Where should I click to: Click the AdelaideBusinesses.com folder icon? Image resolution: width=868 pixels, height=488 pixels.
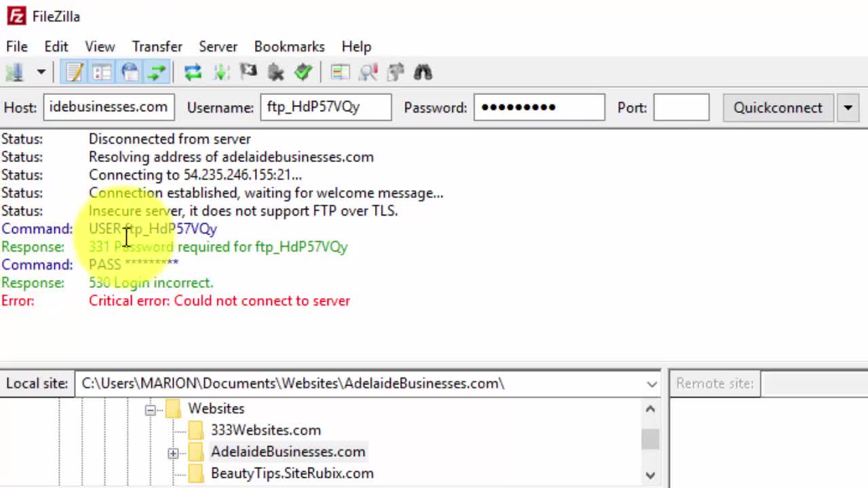click(x=196, y=451)
